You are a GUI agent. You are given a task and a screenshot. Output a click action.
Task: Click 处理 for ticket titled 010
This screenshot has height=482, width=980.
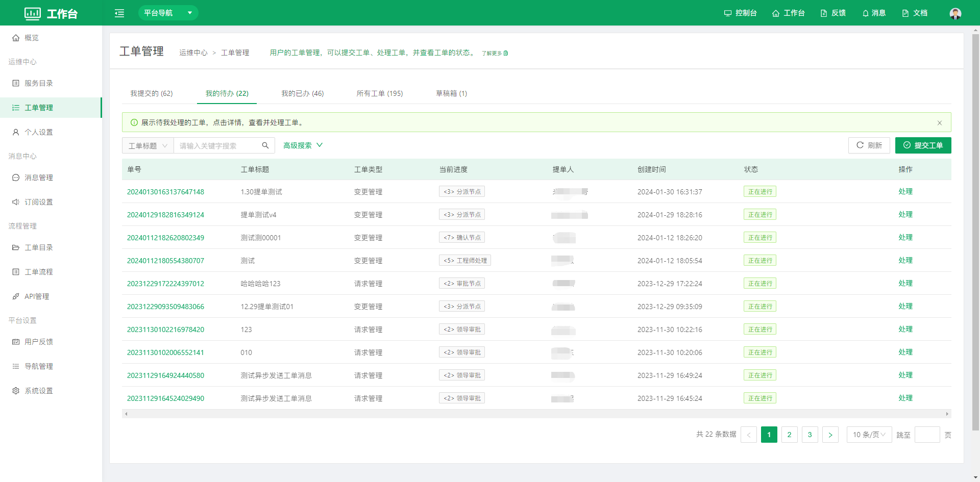[905, 352]
